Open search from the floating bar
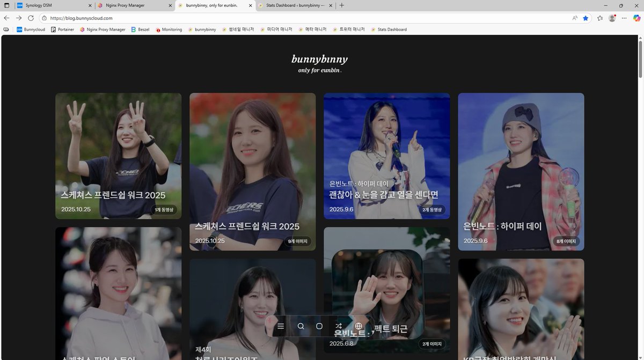 point(301,326)
